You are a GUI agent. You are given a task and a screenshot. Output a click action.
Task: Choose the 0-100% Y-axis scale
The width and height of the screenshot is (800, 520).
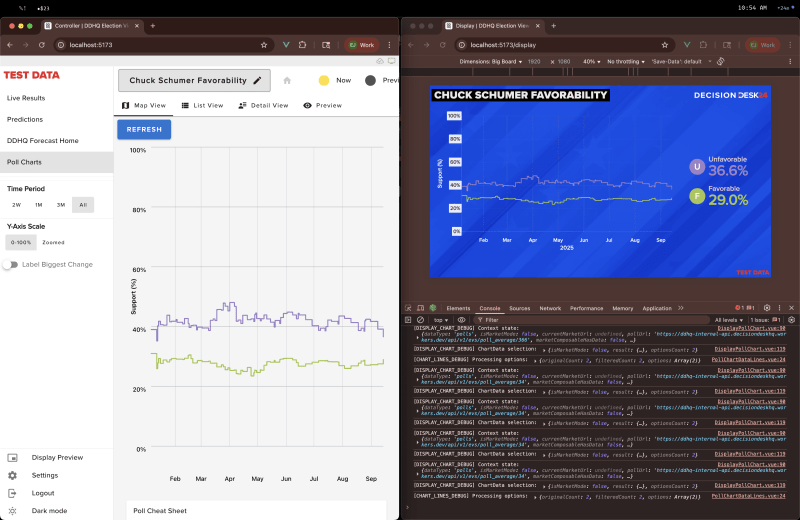[21, 242]
